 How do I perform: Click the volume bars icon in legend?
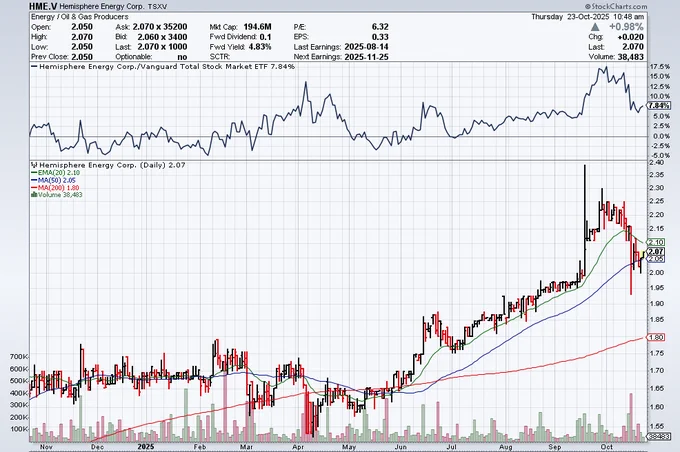click(x=34, y=195)
